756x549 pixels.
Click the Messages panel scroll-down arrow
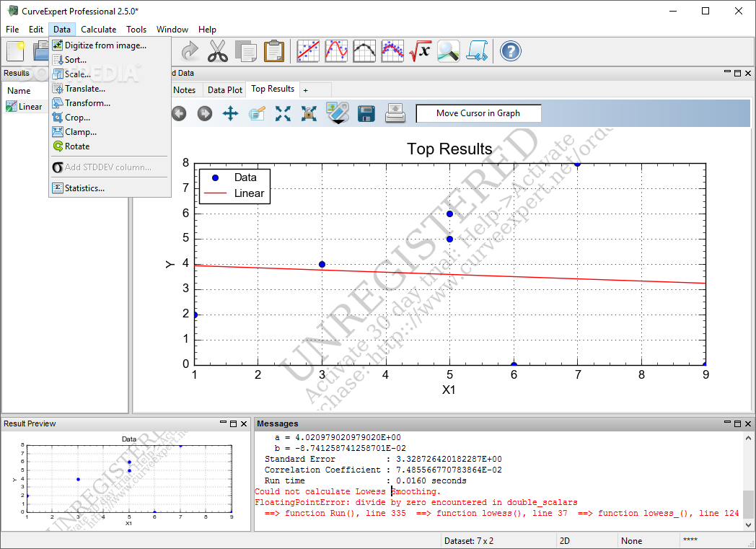[748, 525]
